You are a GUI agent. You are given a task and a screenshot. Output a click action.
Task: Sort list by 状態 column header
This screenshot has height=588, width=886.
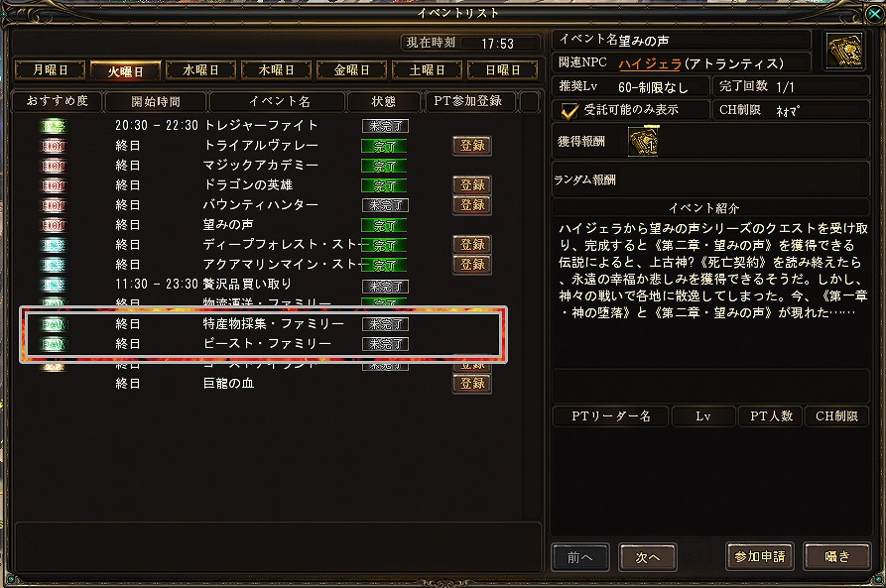(x=383, y=102)
